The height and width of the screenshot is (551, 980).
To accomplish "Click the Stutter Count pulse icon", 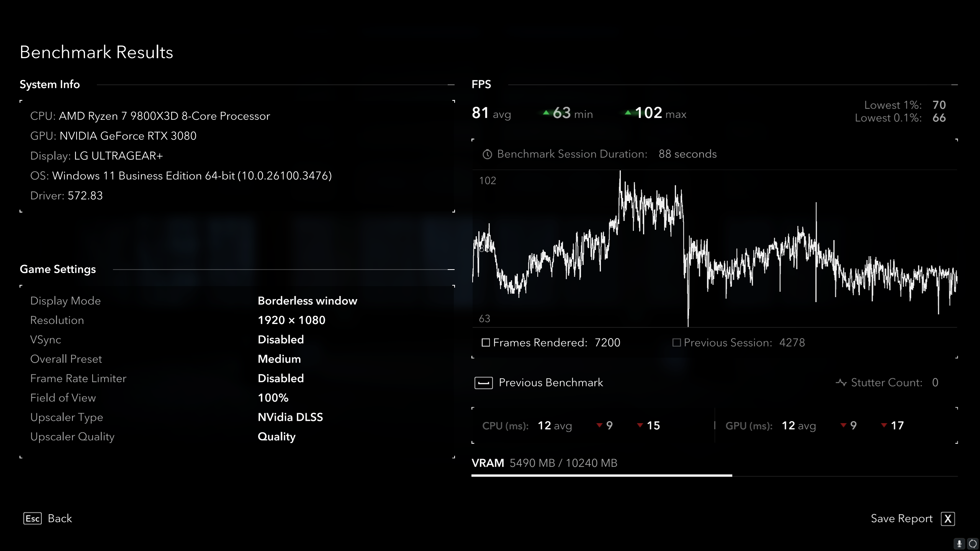I will pos(841,383).
